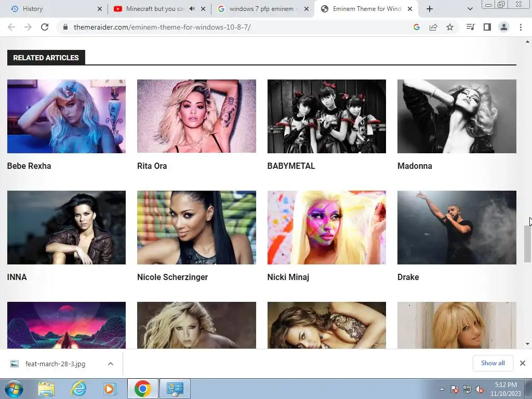Open the Madonna thumbnail image

pyautogui.click(x=457, y=116)
